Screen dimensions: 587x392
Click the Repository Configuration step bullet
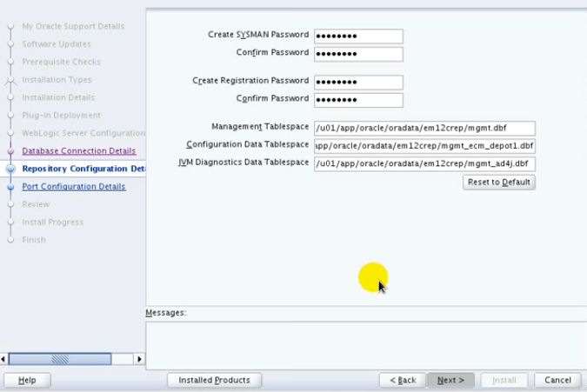10,169
